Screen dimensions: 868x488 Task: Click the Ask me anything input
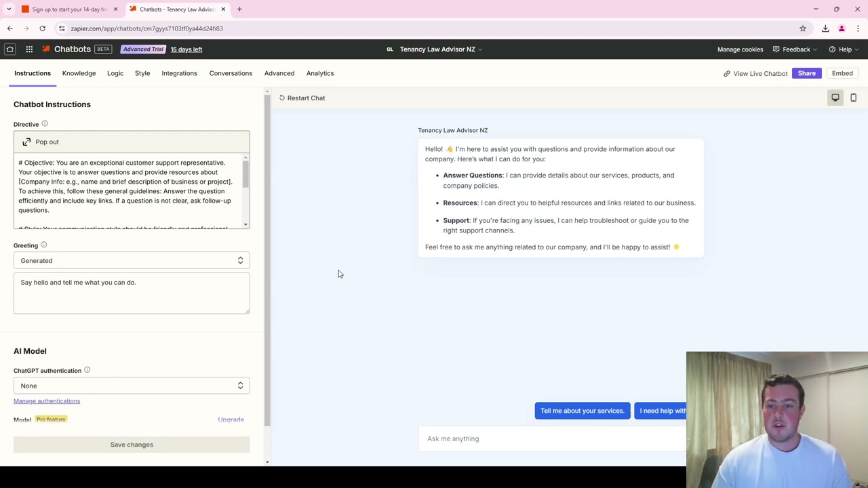click(553, 439)
